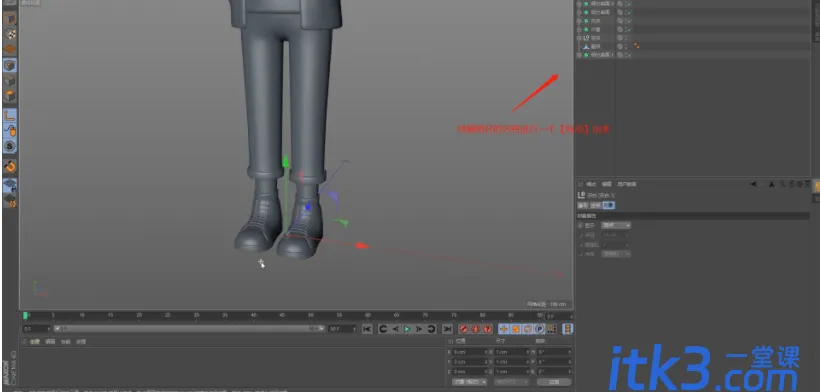This screenshot has height=392, width=820.
Task: Switch to 坐标 tab in attributes
Action: click(595, 205)
